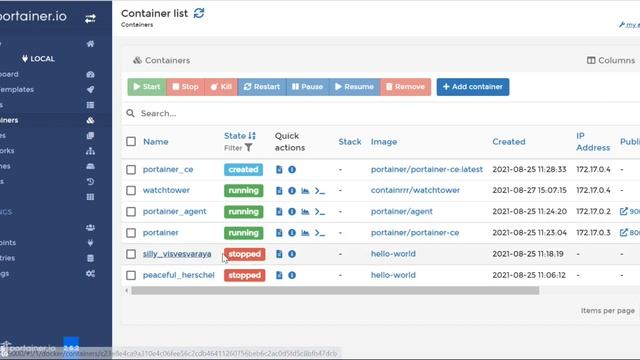Screen dimensions: 640x360
Task: Sort by State column header
Action: pyautogui.click(x=240, y=136)
